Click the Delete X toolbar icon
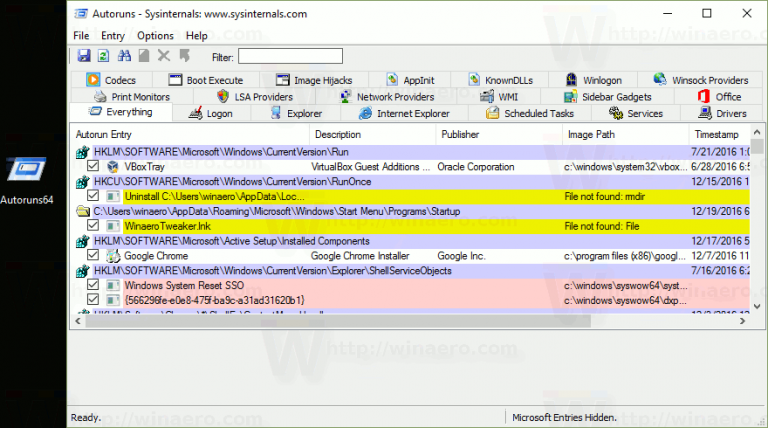The image size is (768, 428). coord(164,56)
